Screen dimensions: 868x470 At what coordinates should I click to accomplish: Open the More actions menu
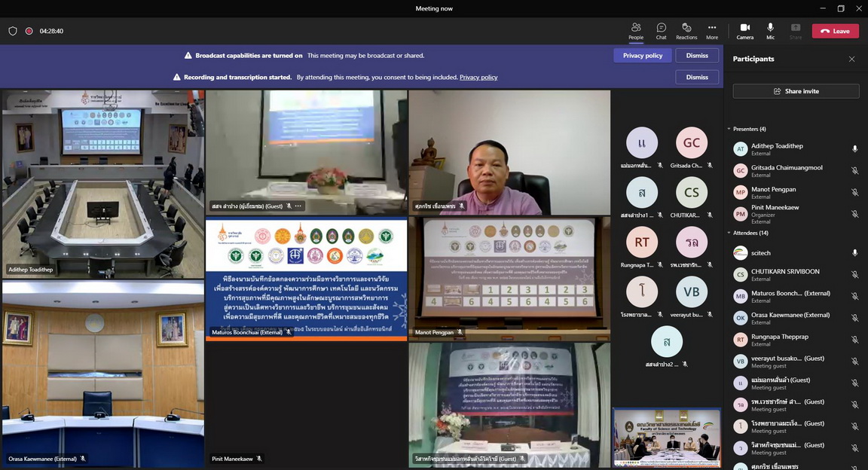[x=712, y=30]
